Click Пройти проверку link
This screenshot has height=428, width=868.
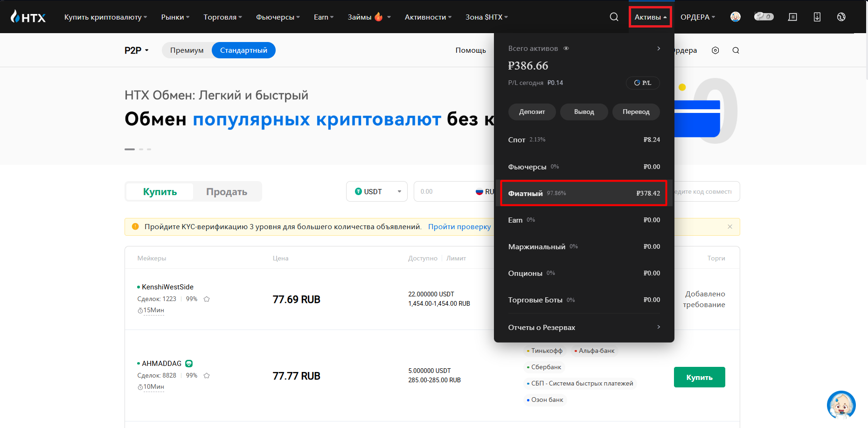pos(459,227)
